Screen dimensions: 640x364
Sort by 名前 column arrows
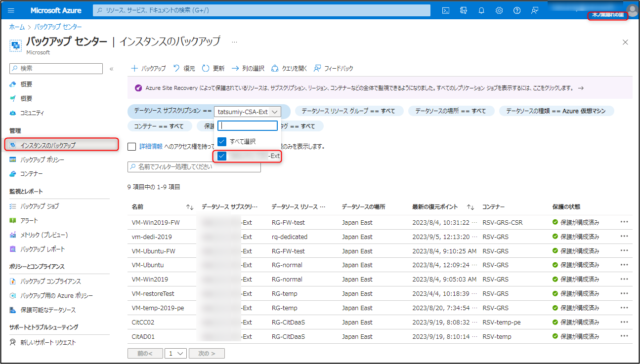190,207
